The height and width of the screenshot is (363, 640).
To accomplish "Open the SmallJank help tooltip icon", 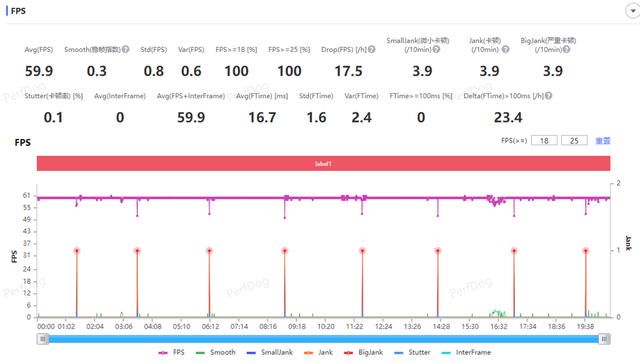I will click(436, 49).
